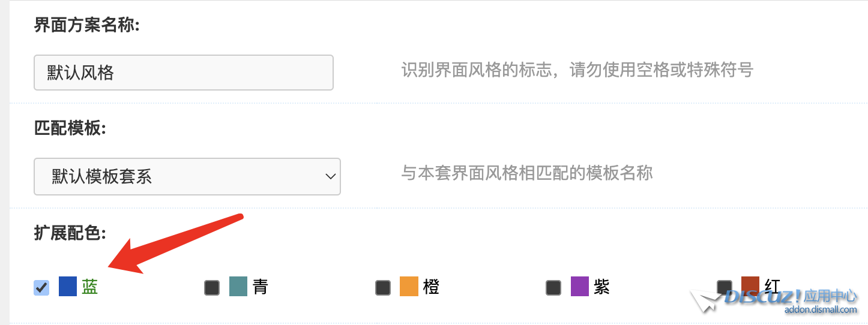Screen dimensions: 868x325
Task: Tick the 橙 color scheme checkbox
Action: click(383, 288)
